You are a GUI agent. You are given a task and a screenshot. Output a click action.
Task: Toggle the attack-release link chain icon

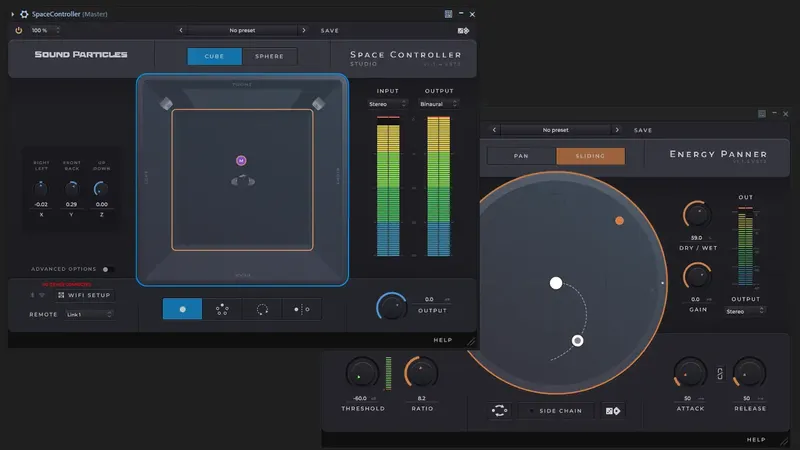(x=720, y=374)
